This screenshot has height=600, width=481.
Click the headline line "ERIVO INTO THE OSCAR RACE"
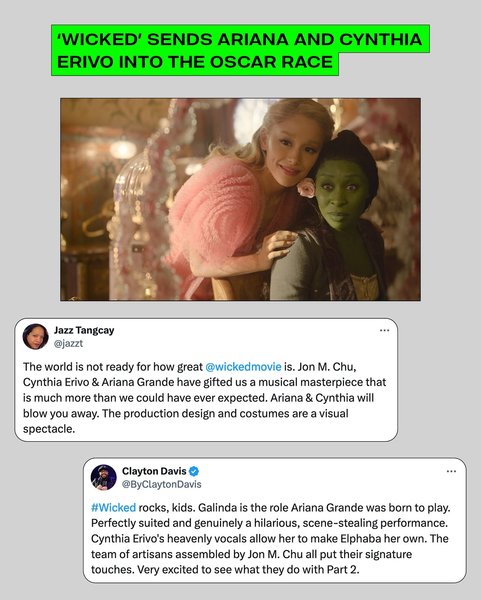195,62
